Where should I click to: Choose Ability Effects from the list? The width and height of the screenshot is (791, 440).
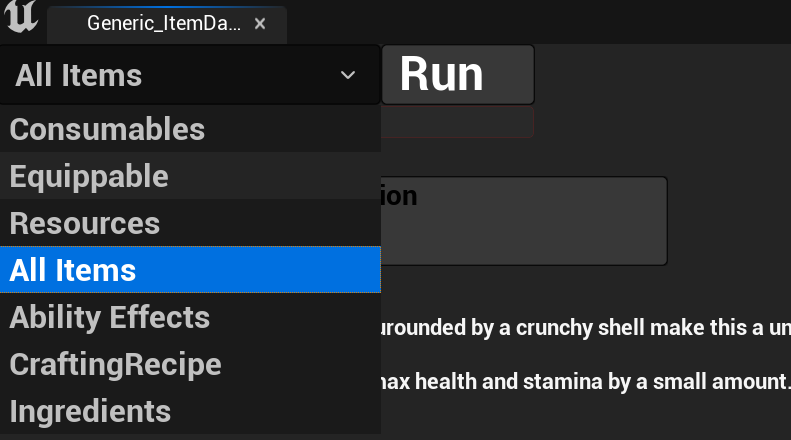click(x=110, y=317)
